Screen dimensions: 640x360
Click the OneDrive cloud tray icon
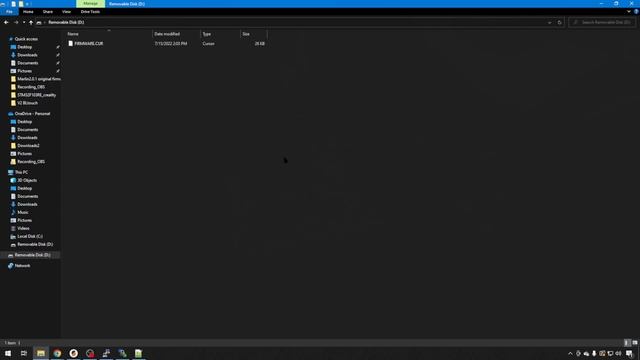click(x=587, y=353)
